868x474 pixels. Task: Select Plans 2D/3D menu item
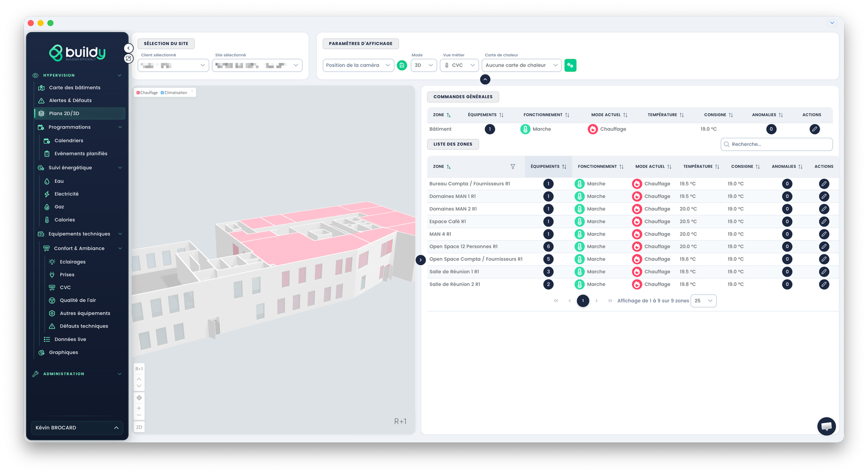(x=80, y=113)
